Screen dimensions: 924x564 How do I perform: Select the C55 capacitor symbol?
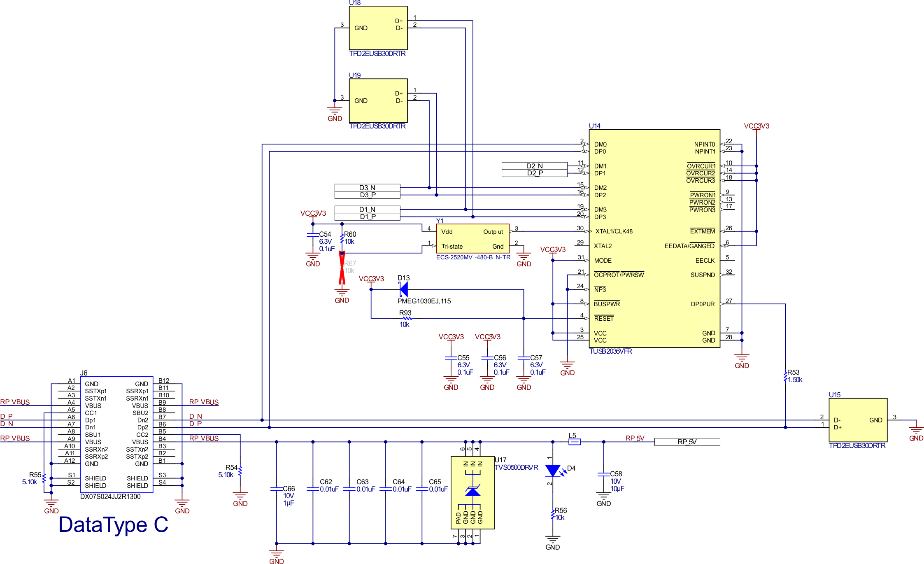click(451, 358)
